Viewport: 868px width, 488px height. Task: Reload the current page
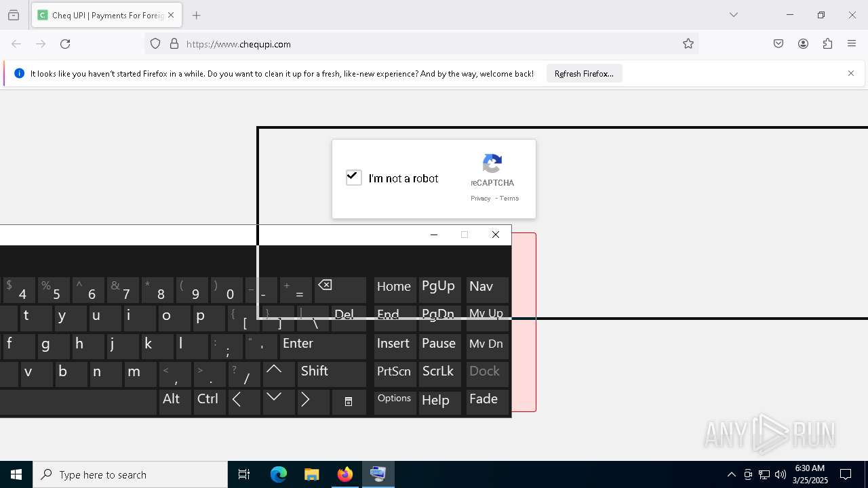tap(65, 44)
